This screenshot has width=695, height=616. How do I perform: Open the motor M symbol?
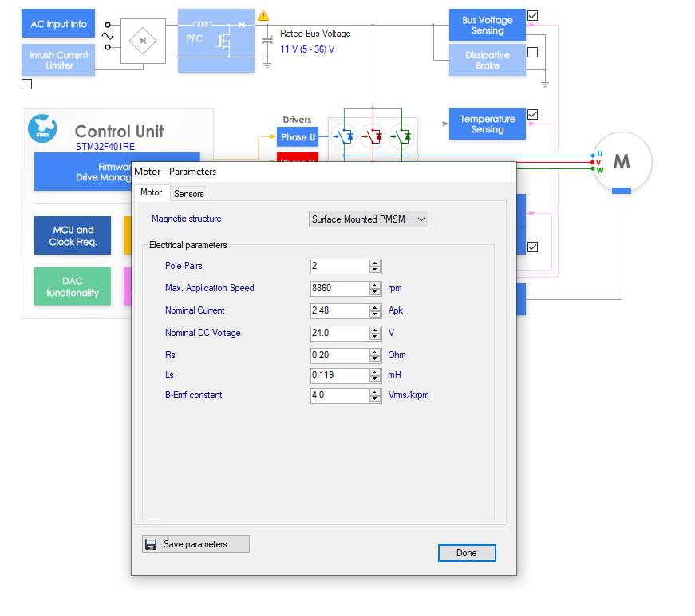pyautogui.click(x=622, y=162)
